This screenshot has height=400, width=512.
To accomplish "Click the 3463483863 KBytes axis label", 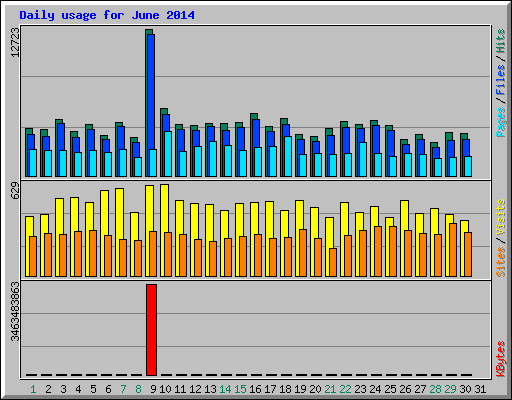I will 15,312.
